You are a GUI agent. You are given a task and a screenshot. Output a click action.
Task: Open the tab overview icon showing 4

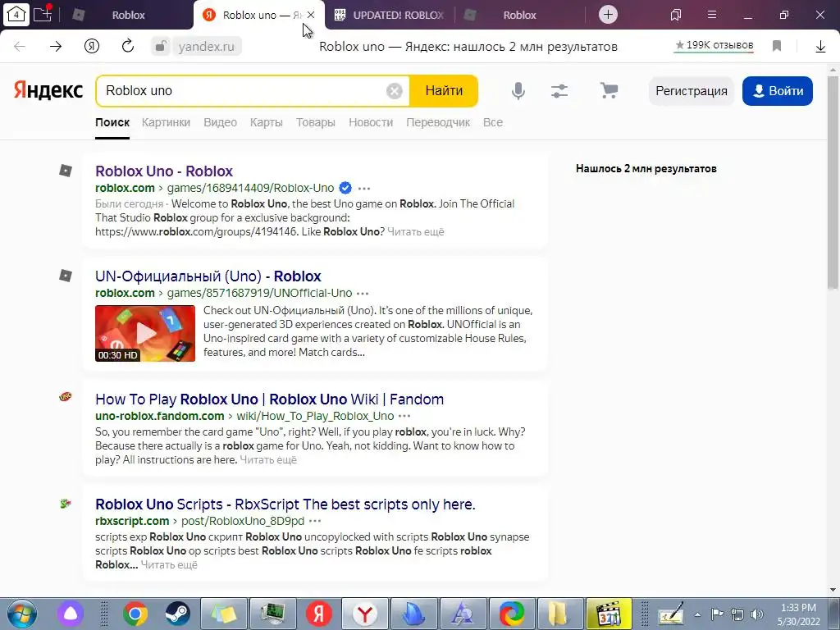(x=16, y=15)
